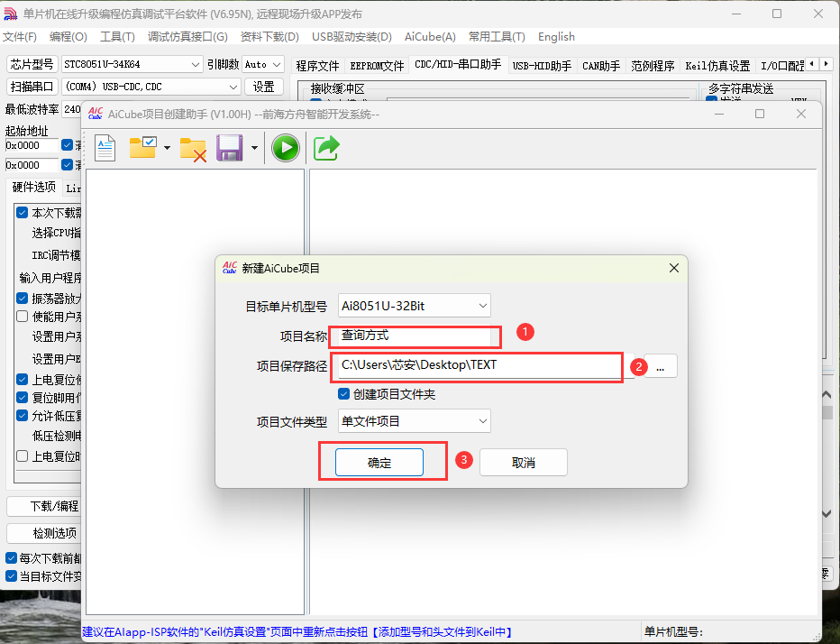Click the 项目保存路径 input field
Viewport: 840px width, 644px height.
[x=486, y=365]
